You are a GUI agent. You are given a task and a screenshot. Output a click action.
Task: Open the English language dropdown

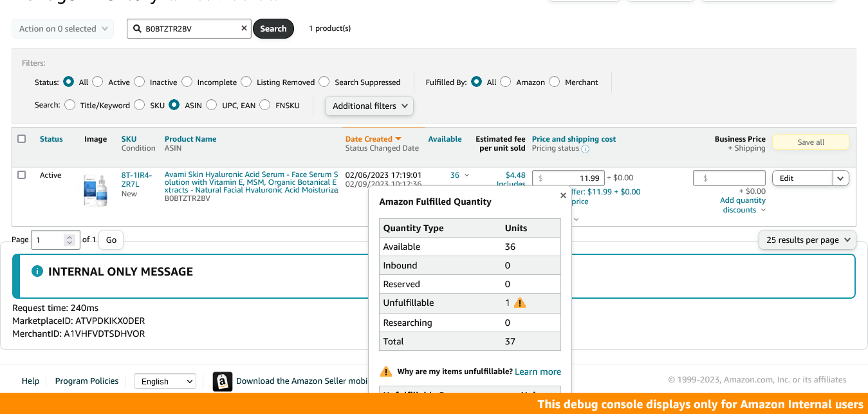[165, 381]
